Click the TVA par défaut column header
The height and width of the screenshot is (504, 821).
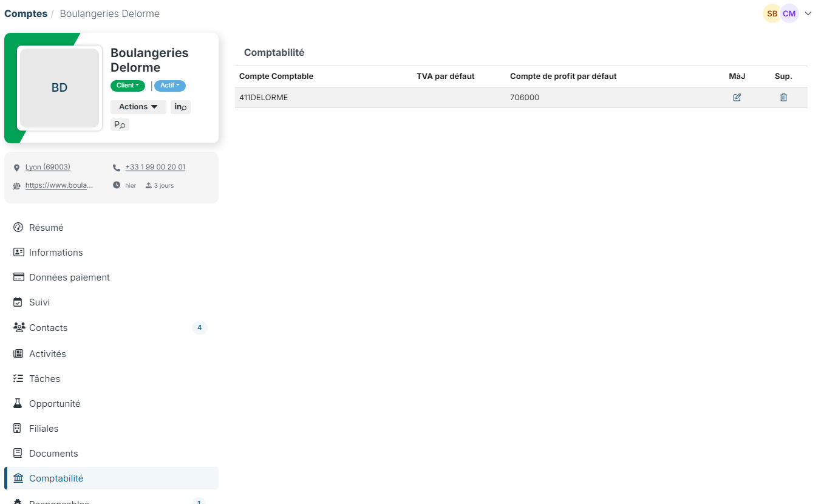(x=446, y=77)
